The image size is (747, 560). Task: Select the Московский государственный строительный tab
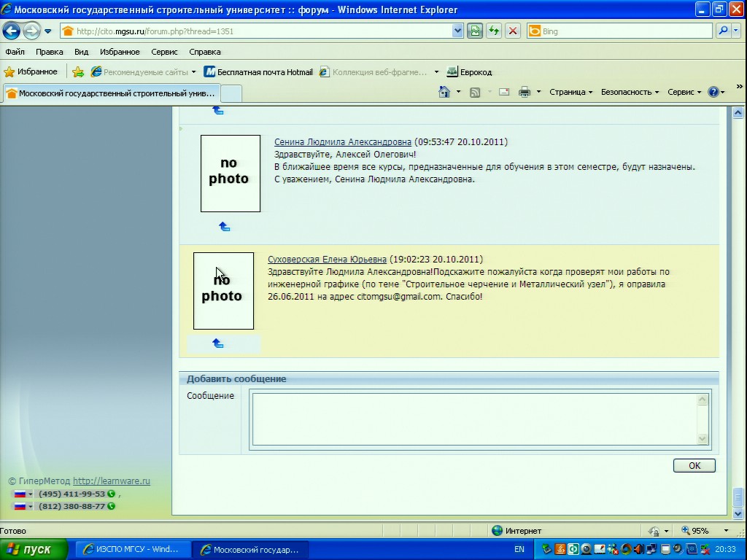[112, 93]
